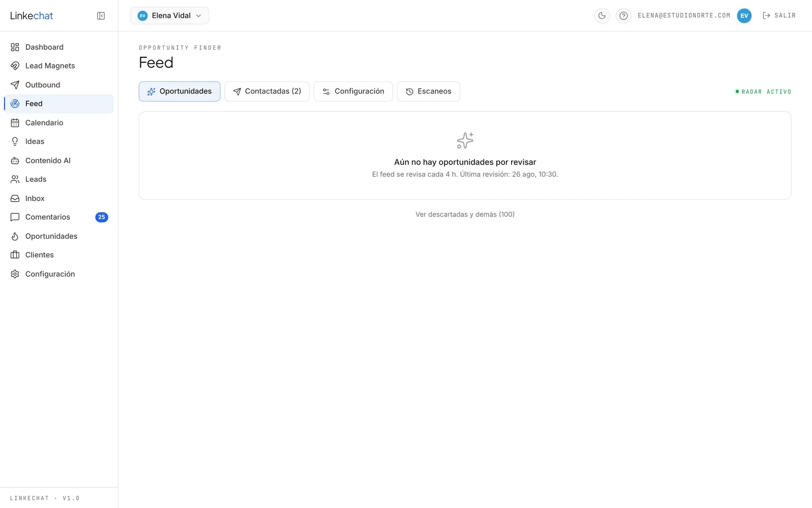This screenshot has width=812, height=508.
Task: Click the Oportunidades flame icon in the sidebar
Action: (x=15, y=236)
